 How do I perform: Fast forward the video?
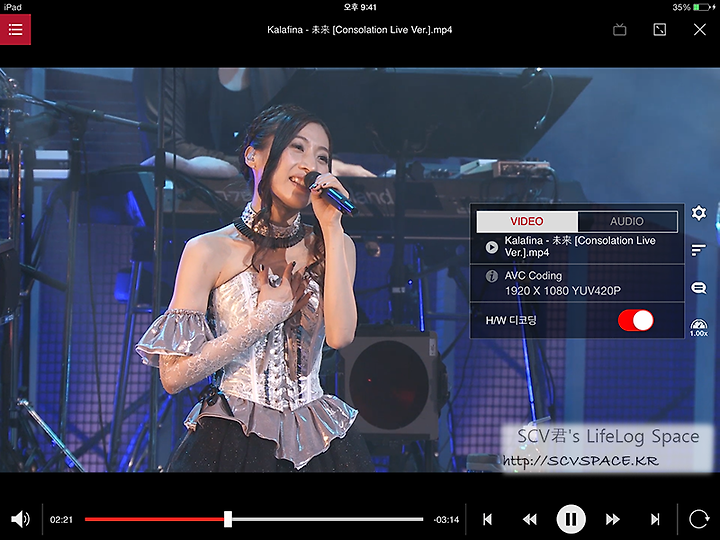click(613, 519)
